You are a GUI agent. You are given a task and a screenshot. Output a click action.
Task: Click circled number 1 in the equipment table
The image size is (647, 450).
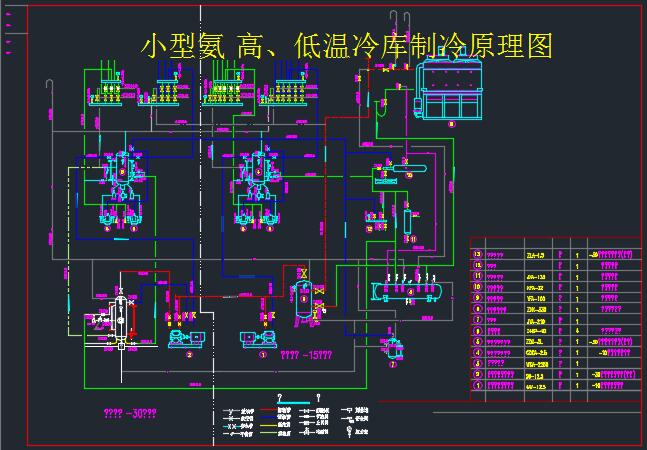point(478,385)
